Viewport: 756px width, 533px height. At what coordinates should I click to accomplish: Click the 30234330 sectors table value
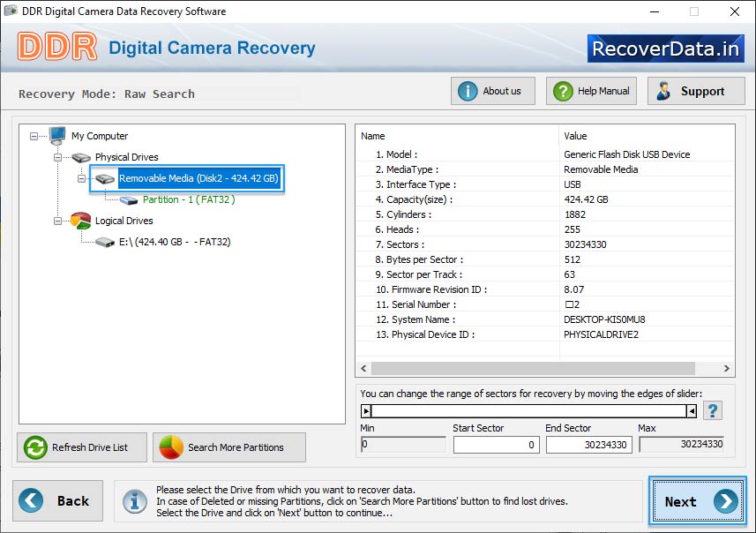click(x=586, y=244)
